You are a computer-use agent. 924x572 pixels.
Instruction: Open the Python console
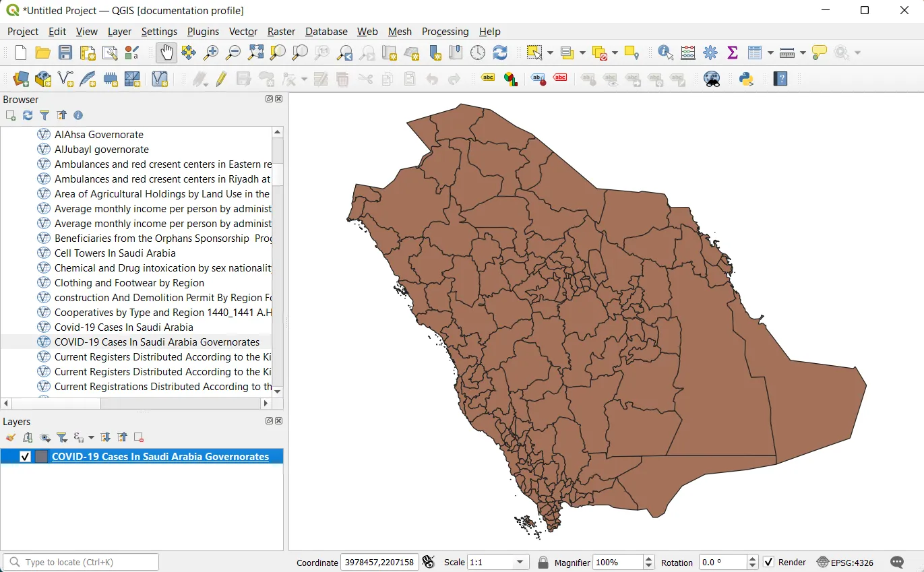point(745,79)
